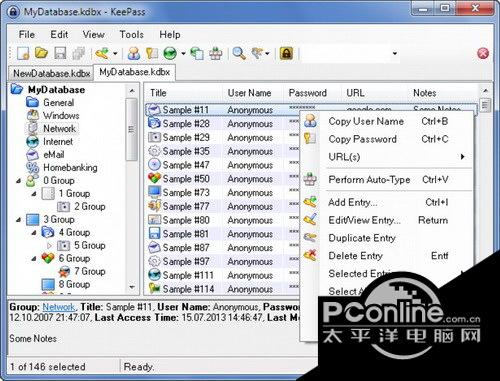Collapse the 3 Group tree node
This screenshot has width=500, height=381.
coord(19,220)
